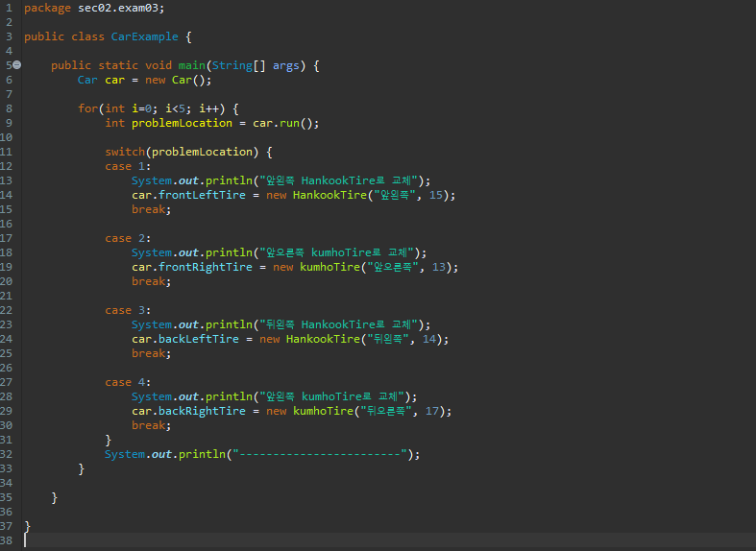Click the 'args' parameter name

click(x=286, y=65)
